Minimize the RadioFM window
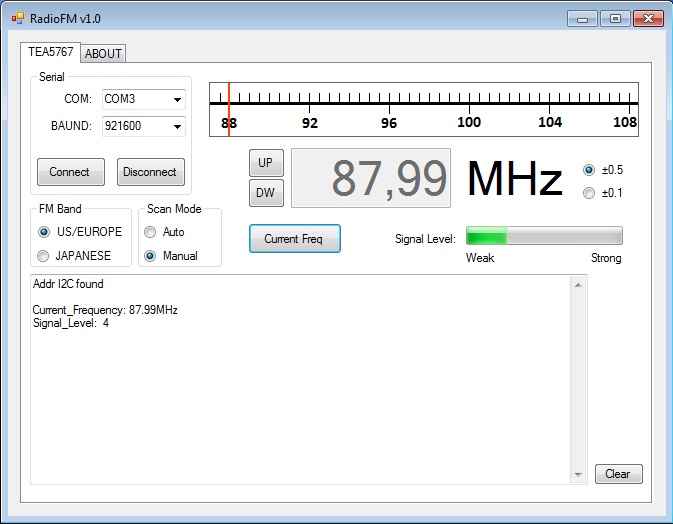This screenshot has height=524, width=673. pos(582,19)
